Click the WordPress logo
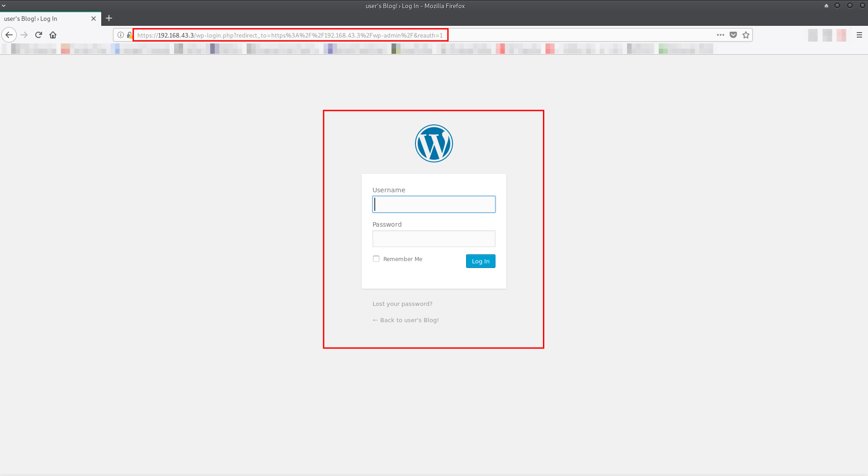Screen dimensions: 868x476 (434, 143)
